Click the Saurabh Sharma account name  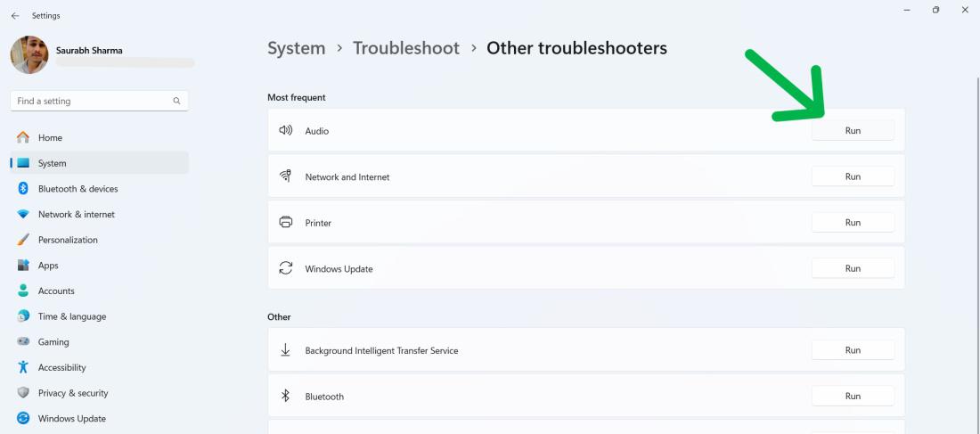(89, 50)
